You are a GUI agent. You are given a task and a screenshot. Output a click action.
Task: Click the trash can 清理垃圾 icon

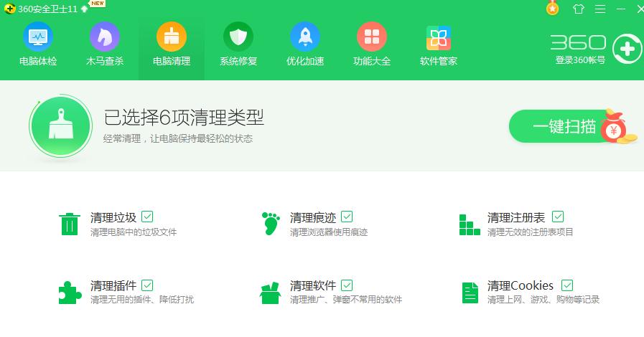[x=70, y=224]
